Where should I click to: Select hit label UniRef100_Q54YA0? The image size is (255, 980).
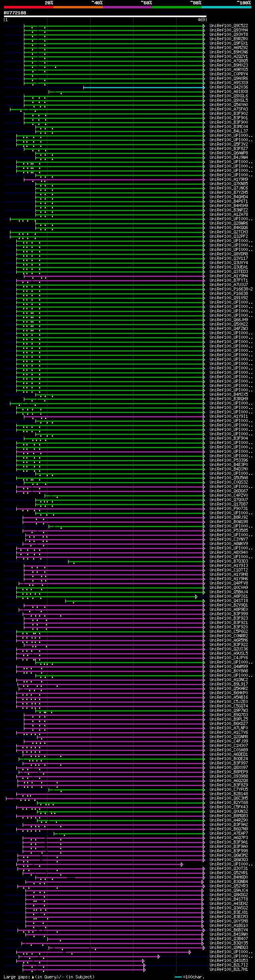coord(229,105)
